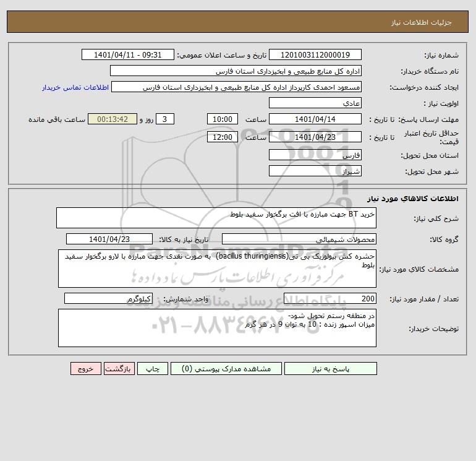The image size is (476, 461).
Task: Click the buyer organization name field
Action: pos(236,71)
